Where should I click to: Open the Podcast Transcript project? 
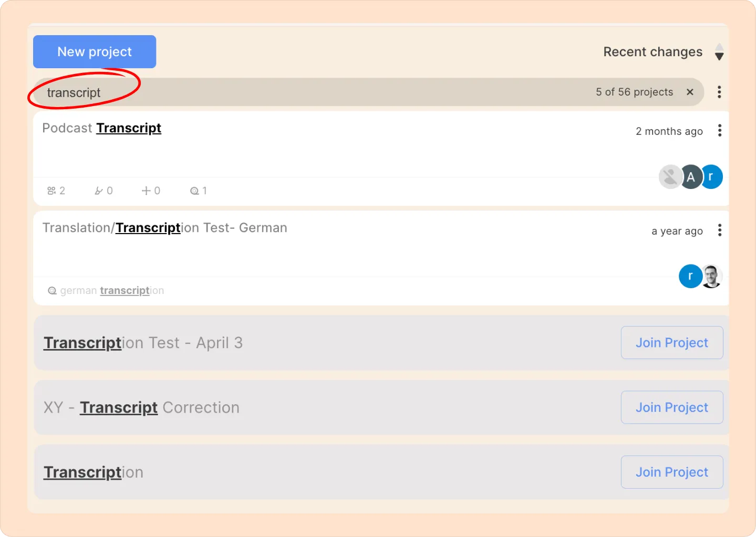click(102, 128)
